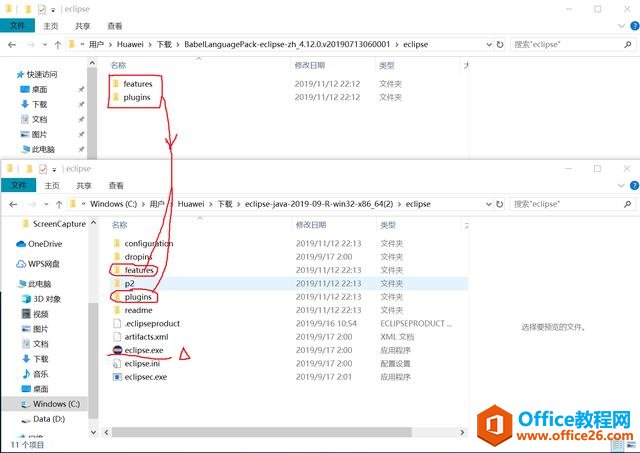Select eclipse.ini configuration file
The height and width of the screenshot is (453, 640).
[x=142, y=364]
